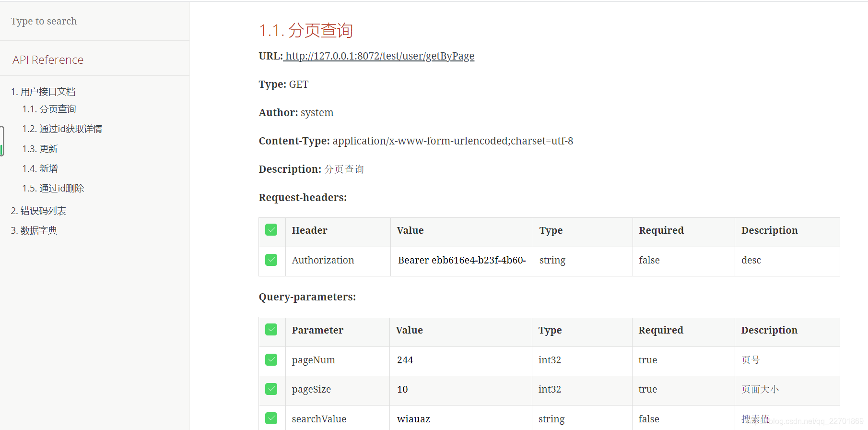
Task: Toggle the select-all checkbox in Request-headers table
Action: tap(271, 230)
